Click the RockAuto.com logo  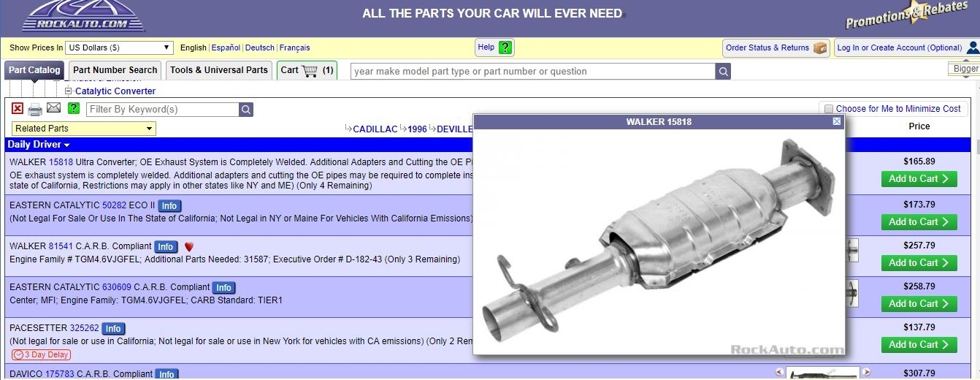(x=83, y=16)
